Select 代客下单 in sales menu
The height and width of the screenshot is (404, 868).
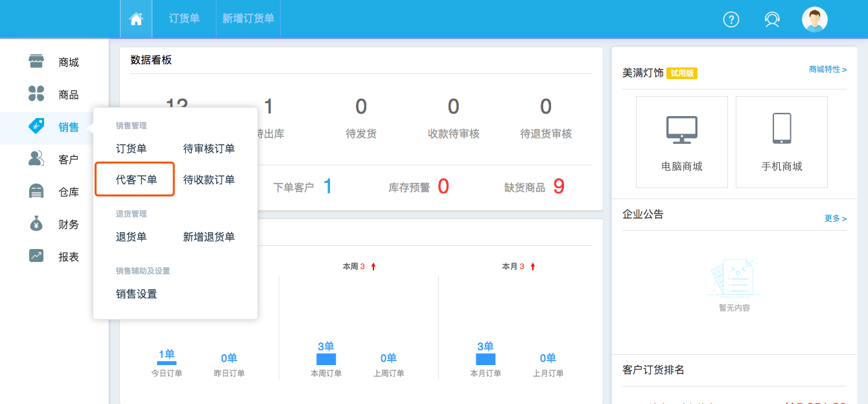click(136, 180)
